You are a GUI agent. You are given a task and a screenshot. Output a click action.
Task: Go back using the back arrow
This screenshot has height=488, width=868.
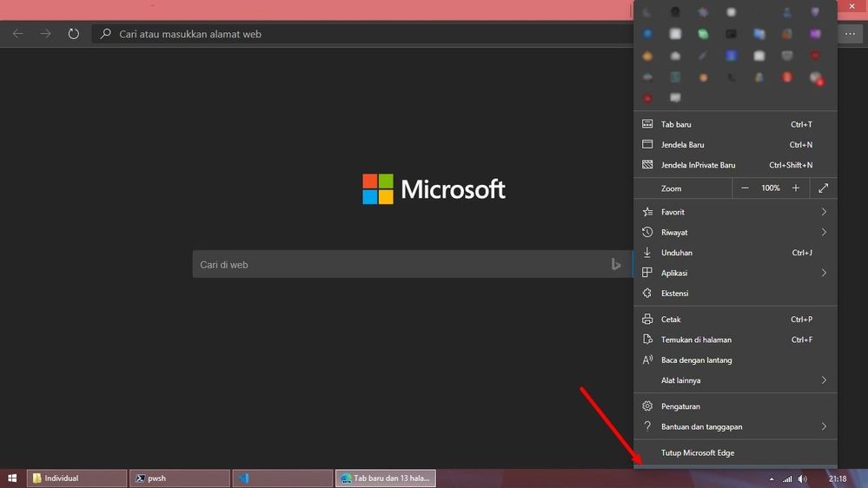tap(17, 34)
